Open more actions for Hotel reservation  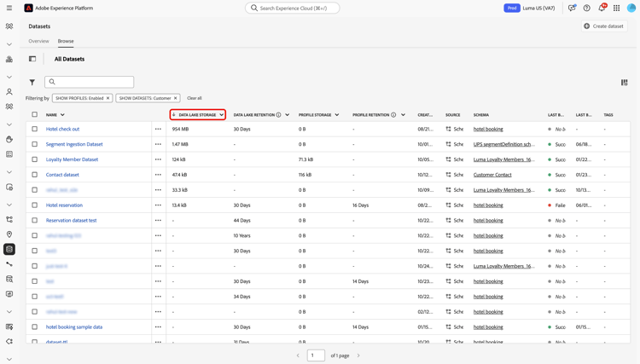158,205
